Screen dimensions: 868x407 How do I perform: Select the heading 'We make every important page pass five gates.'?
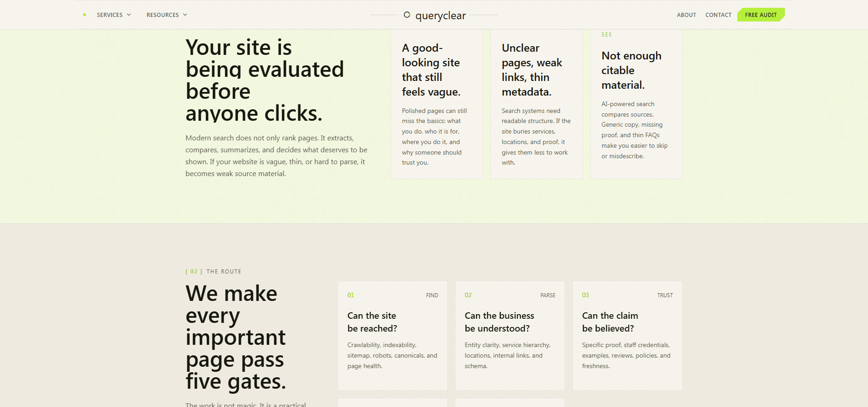pos(236,337)
